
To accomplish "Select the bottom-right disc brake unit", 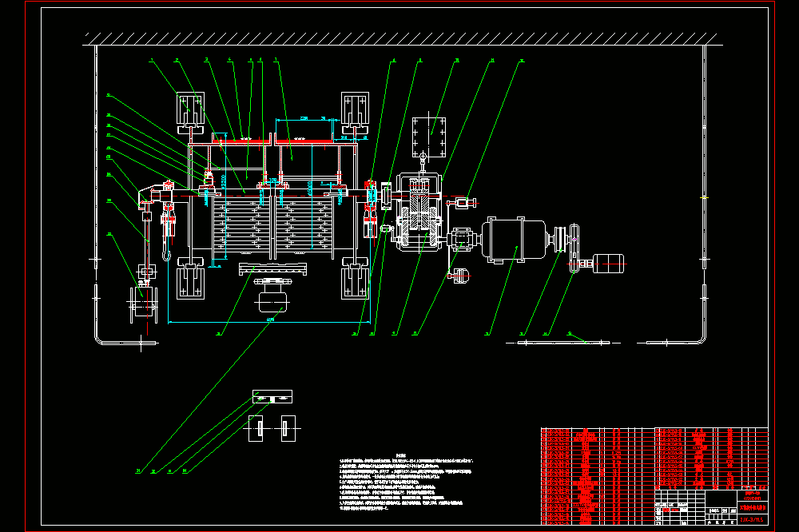I will click(x=356, y=278).
